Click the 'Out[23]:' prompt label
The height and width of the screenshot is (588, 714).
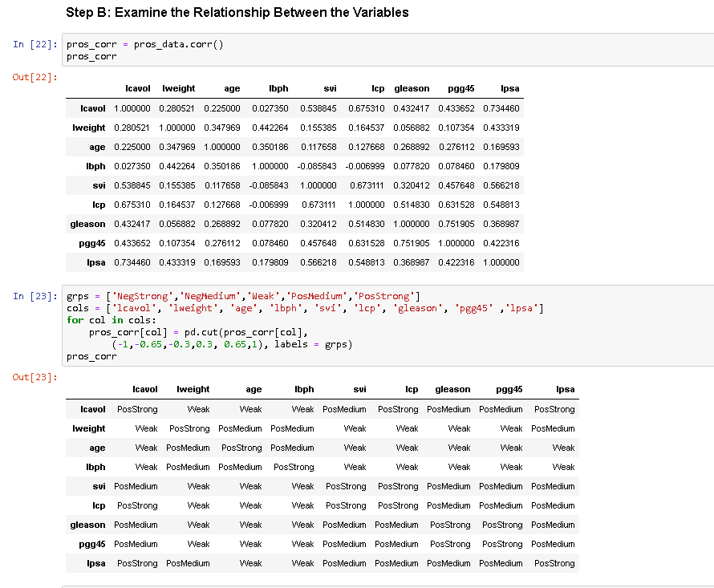click(35, 377)
